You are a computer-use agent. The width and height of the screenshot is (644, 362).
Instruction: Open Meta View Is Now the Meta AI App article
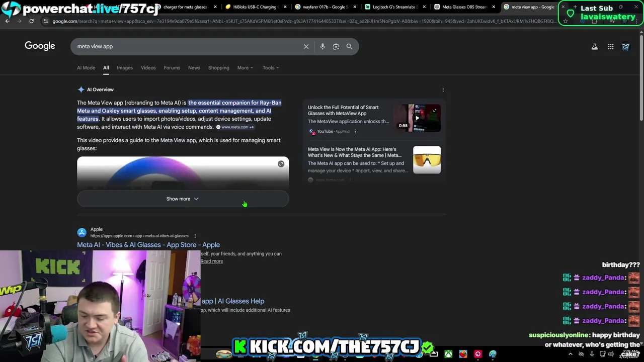[x=355, y=152]
